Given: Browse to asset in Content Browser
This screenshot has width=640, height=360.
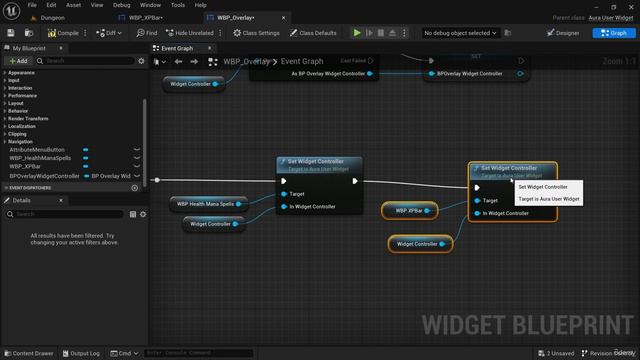Looking at the screenshot, I should point(29,33).
